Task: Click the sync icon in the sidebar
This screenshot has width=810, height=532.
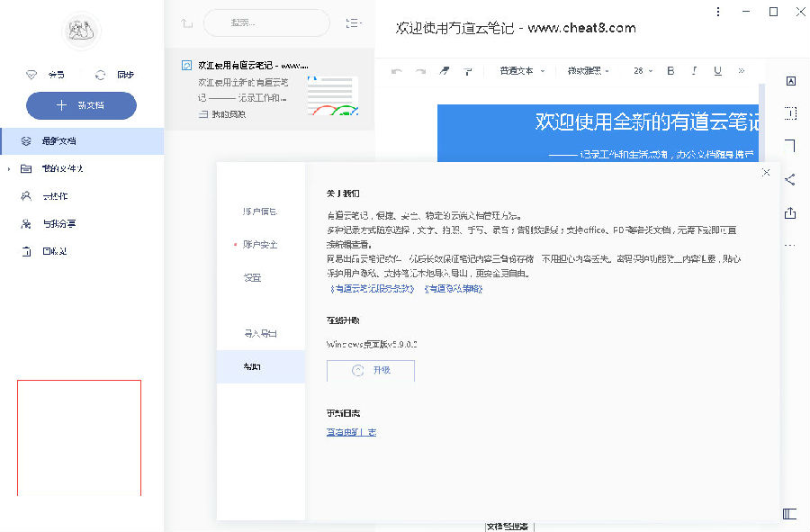Action: click(x=100, y=76)
